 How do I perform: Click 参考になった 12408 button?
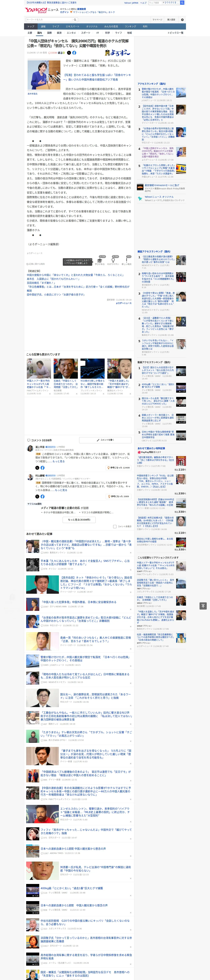point(119,468)
